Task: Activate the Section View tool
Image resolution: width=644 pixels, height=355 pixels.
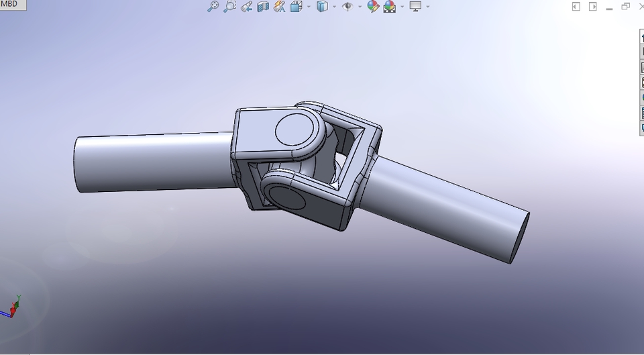Action: (x=263, y=7)
